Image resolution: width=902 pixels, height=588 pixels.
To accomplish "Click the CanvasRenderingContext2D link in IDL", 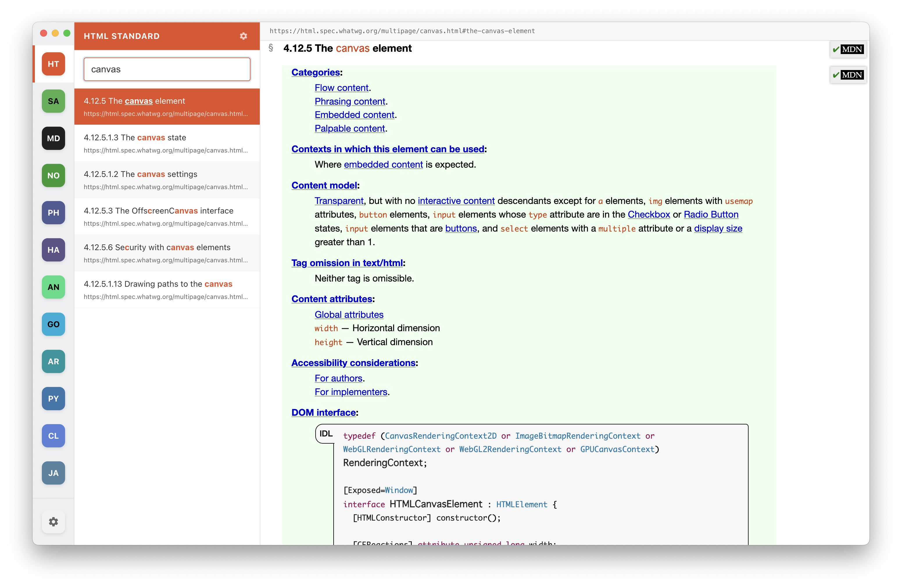I will pos(440,436).
